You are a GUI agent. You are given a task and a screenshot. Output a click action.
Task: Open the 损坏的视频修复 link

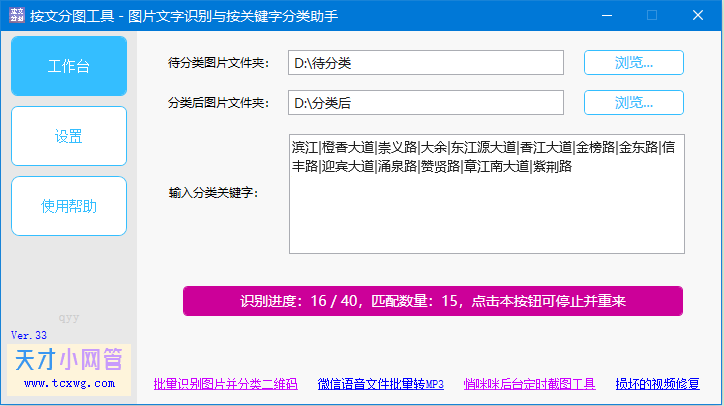pos(657,384)
